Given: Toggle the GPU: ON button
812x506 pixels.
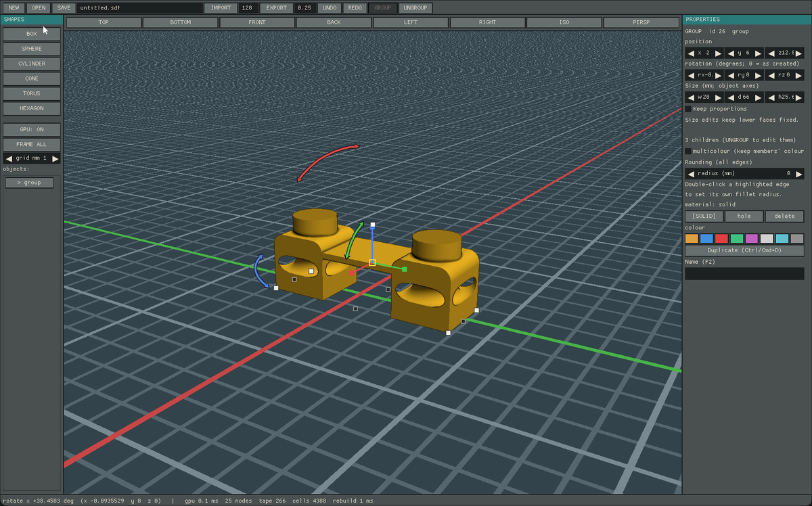Looking at the screenshot, I should [32, 129].
